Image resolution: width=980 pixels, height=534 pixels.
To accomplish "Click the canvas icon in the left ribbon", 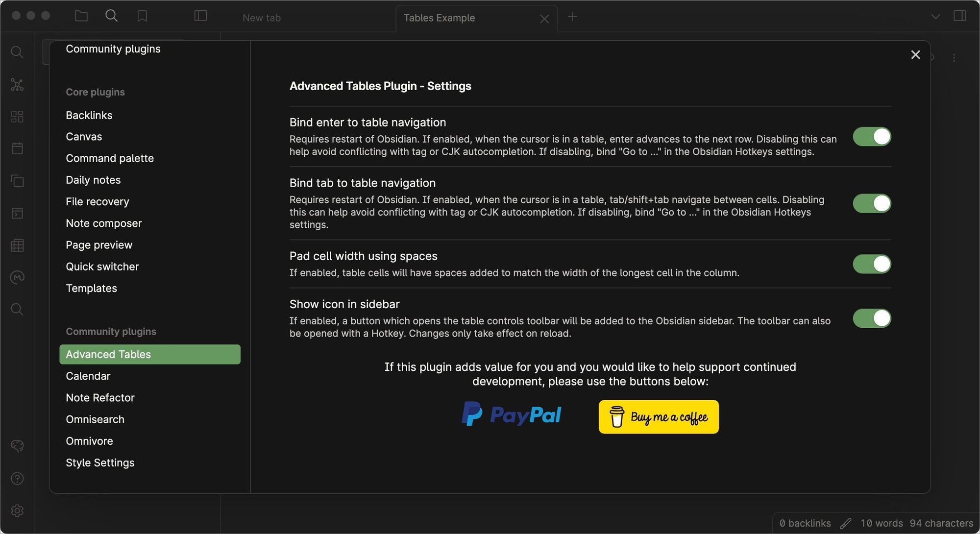I will (x=17, y=117).
